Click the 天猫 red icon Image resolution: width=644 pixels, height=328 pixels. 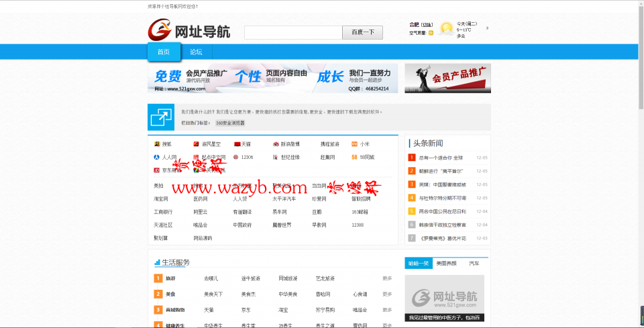237,144
